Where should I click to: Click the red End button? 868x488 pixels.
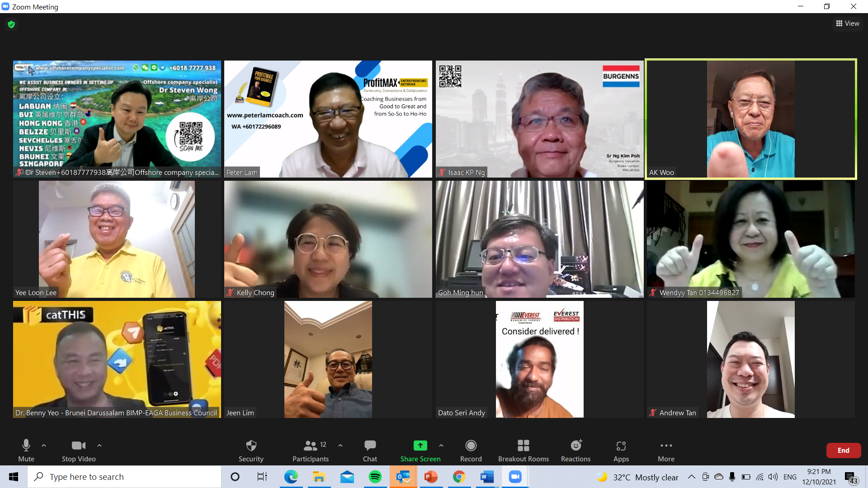[843, 450]
